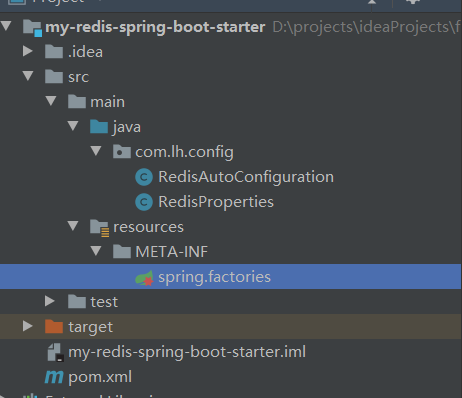The height and width of the screenshot is (398, 462).
Task: Click the resources folder icon
Action: pyautogui.click(x=99, y=228)
